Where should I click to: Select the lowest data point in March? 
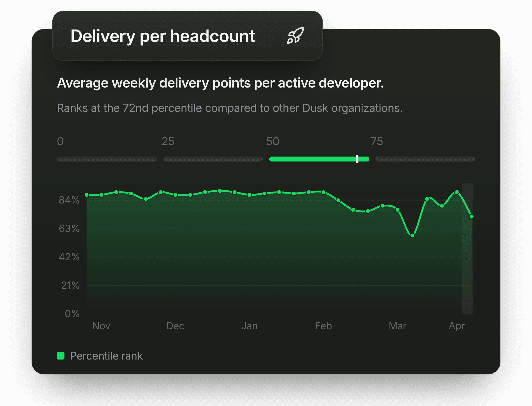click(412, 235)
